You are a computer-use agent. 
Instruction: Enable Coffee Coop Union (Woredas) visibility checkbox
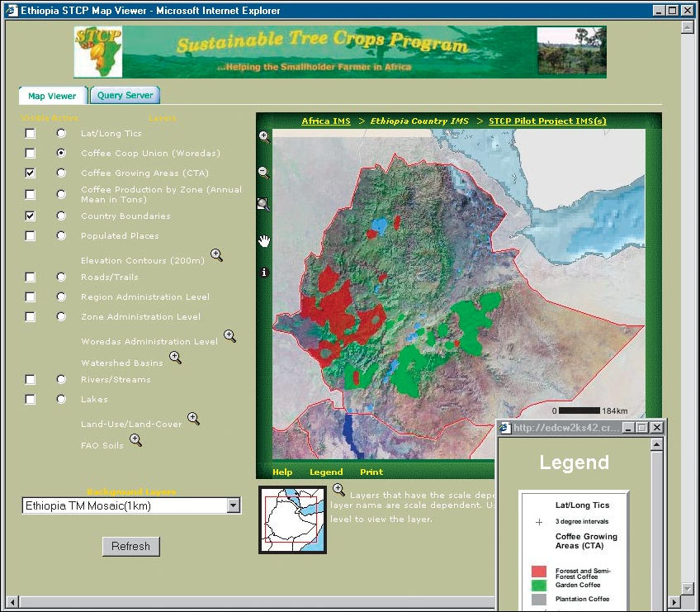pos(30,154)
